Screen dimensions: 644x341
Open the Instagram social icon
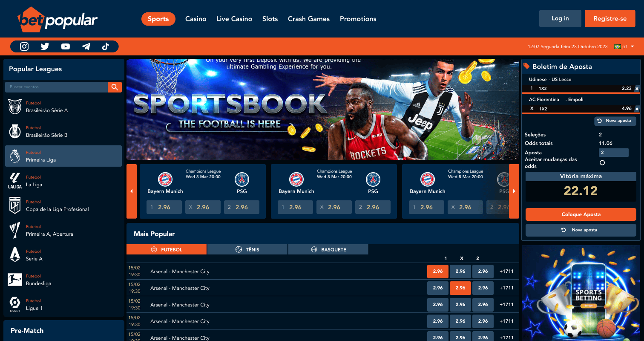pos(24,46)
